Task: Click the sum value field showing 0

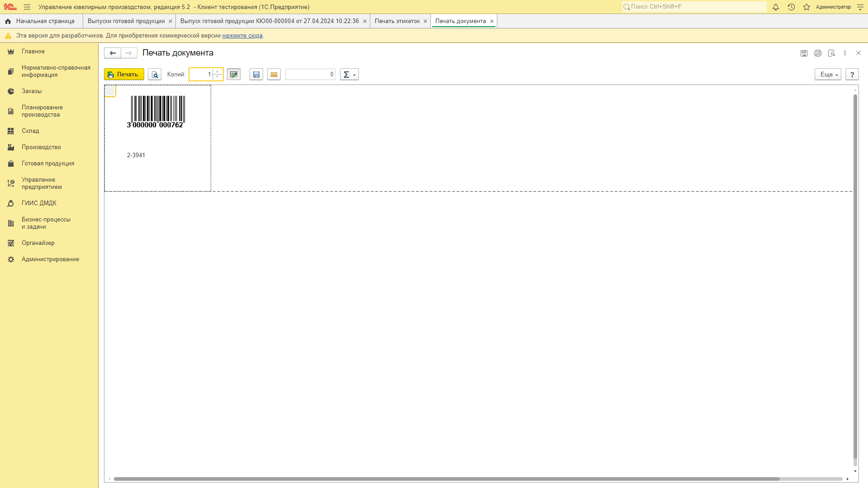Action: [x=310, y=75]
